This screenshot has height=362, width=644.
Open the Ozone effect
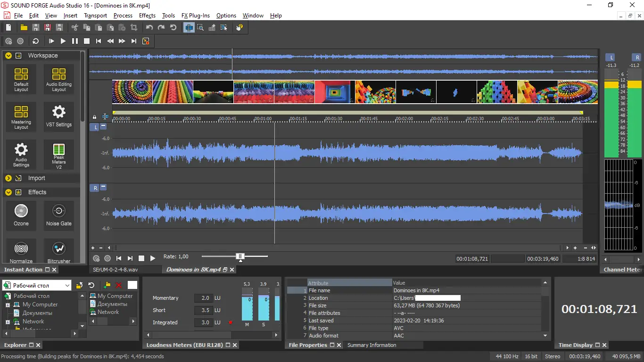click(21, 215)
